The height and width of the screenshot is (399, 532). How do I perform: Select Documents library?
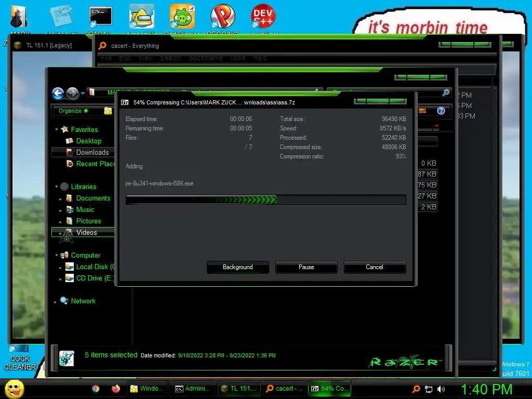tap(93, 198)
